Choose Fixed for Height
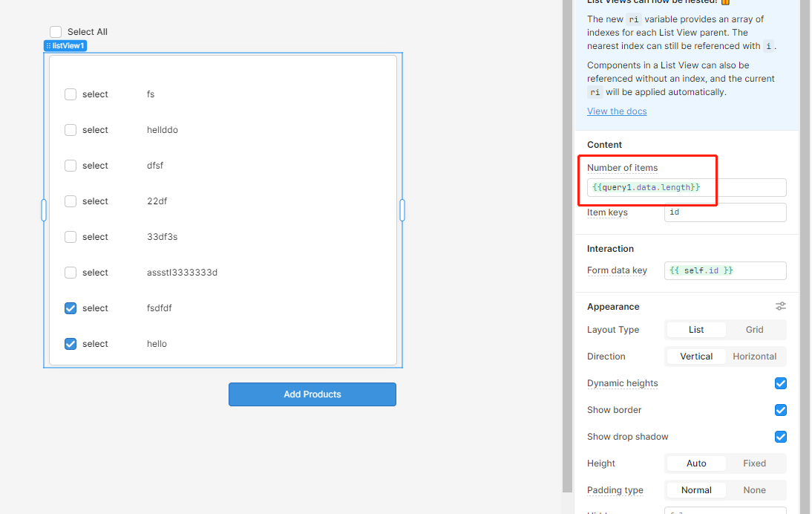Screen dimensions: 812x514 754,463
